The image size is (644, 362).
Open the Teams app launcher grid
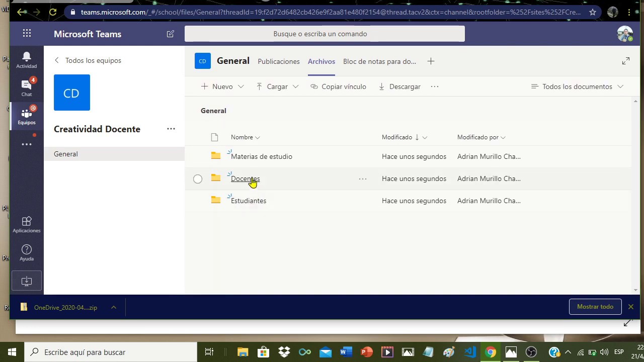click(x=27, y=34)
